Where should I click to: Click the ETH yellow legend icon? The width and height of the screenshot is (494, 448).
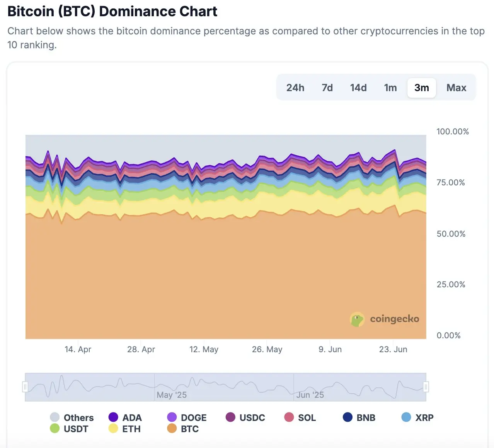(113, 428)
